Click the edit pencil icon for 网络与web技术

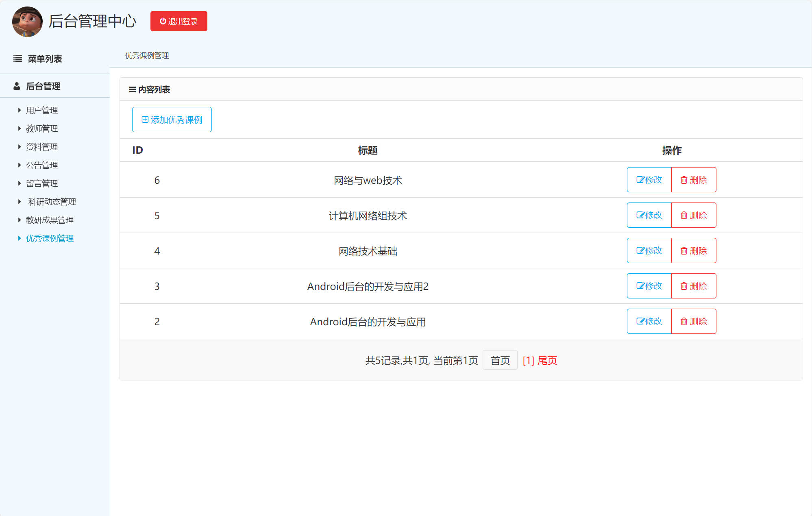(640, 179)
